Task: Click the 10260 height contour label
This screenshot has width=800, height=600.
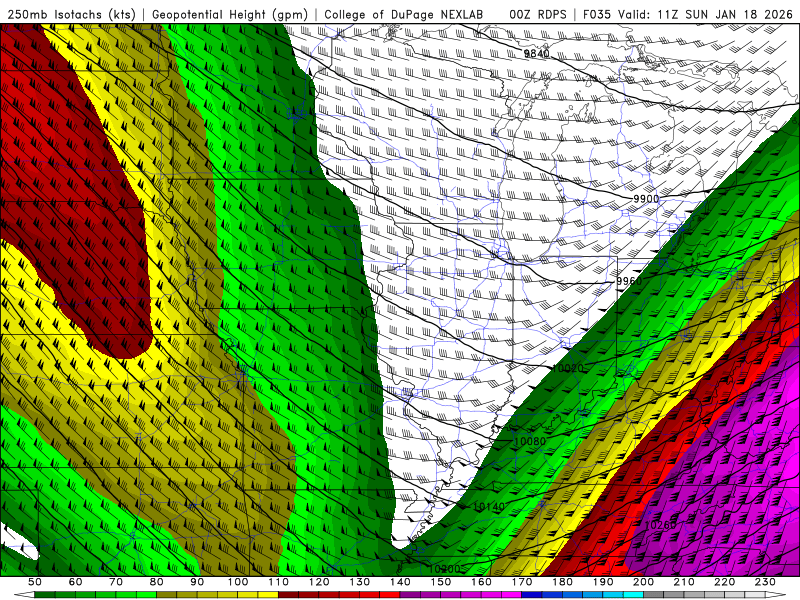Action: pyautogui.click(x=660, y=525)
